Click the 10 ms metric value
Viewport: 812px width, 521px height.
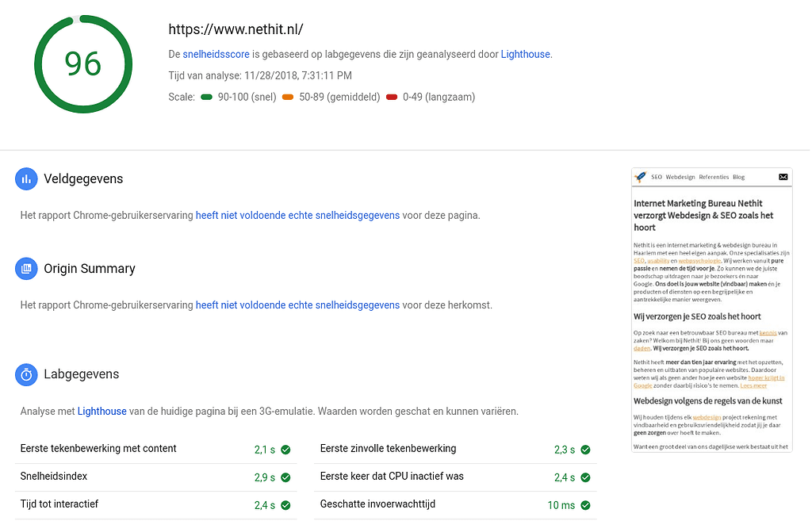[561, 505]
